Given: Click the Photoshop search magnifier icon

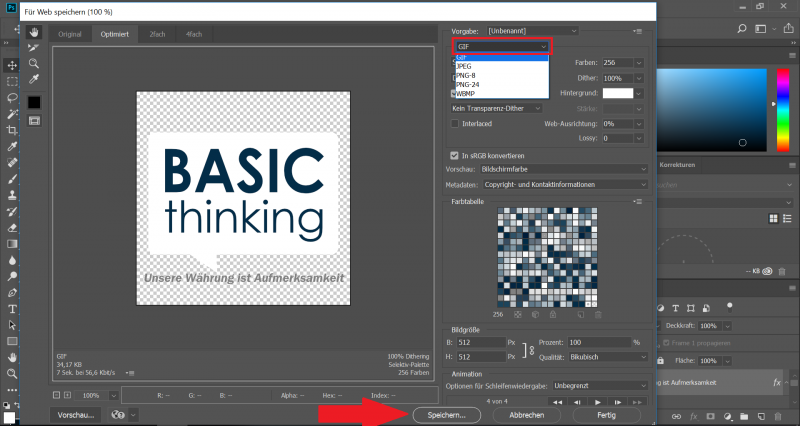Looking at the screenshot, I should click(742, 29).
